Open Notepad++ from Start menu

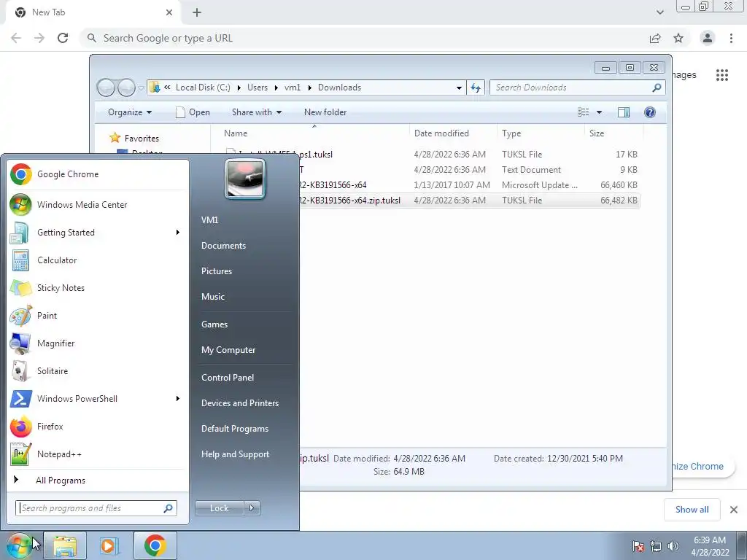[x=98, y=454]
